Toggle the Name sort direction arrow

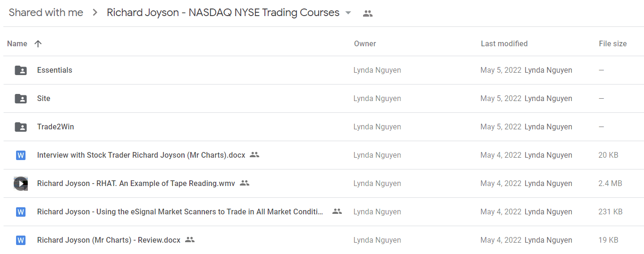(38, 43)
